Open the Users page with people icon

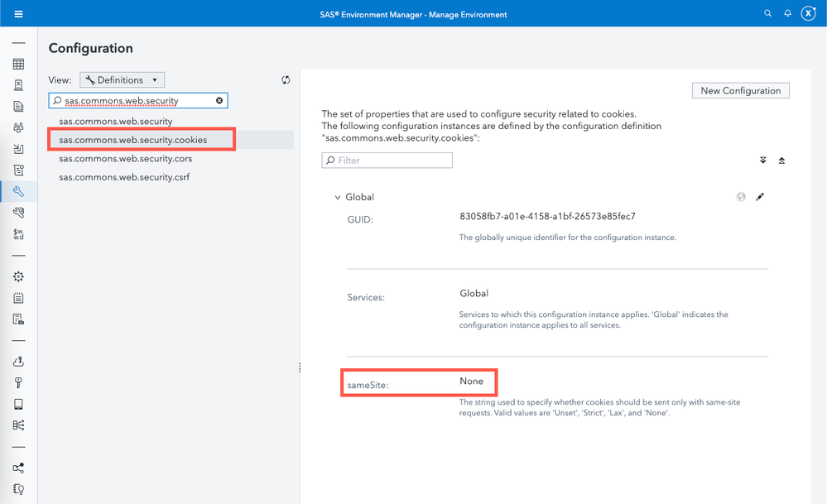point(18,127)
